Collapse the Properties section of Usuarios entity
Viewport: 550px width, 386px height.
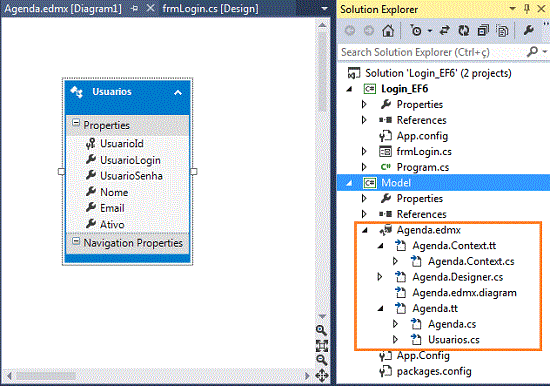point(76,123)
